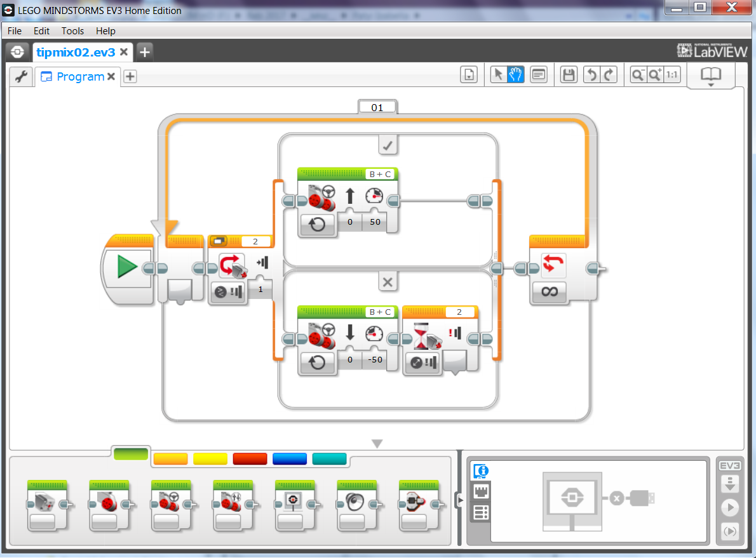Show the Available Bricks hardware tab
Screen dimensions: 756x558
(x=481, y=513)
